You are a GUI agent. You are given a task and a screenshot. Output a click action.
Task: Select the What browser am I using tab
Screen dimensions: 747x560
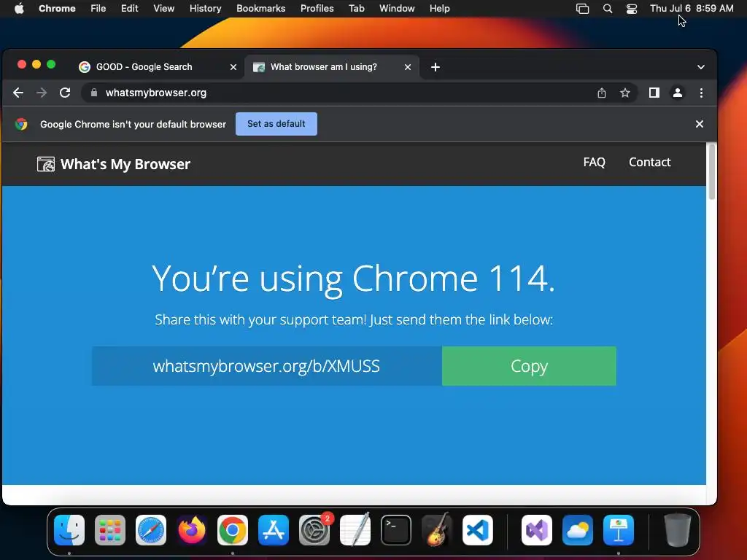tap(332, 67)
